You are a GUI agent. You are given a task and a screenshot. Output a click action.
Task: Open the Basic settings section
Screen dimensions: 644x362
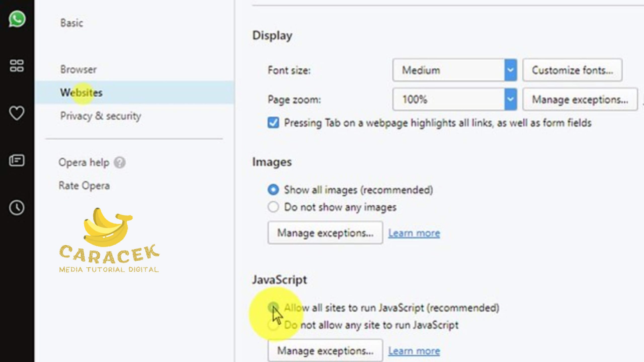click(x=72, y=23)
